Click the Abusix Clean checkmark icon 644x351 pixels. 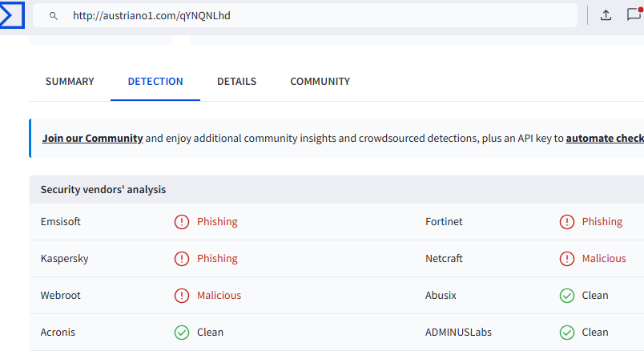click(567, 296)
